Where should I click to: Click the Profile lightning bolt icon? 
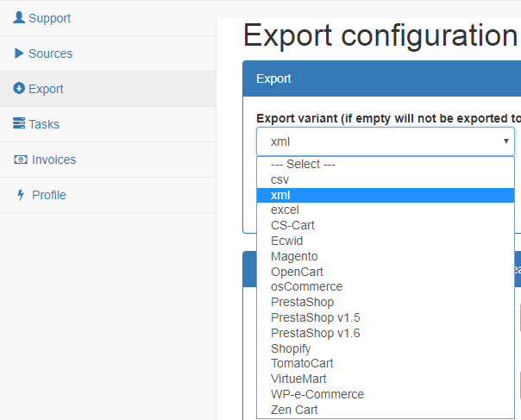21,195
